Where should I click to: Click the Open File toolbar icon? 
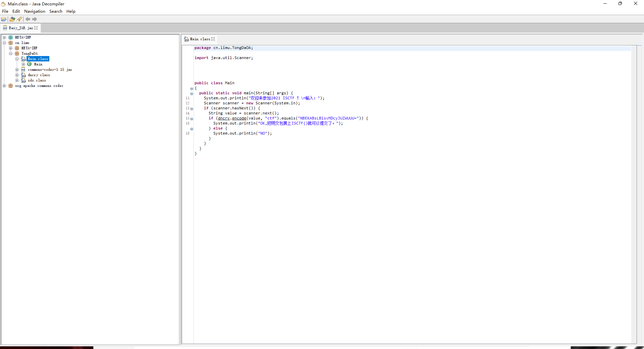(x=4, y=19)
